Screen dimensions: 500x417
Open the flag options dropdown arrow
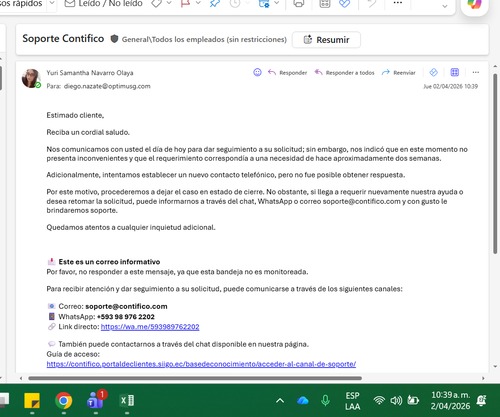click(198, 3)
